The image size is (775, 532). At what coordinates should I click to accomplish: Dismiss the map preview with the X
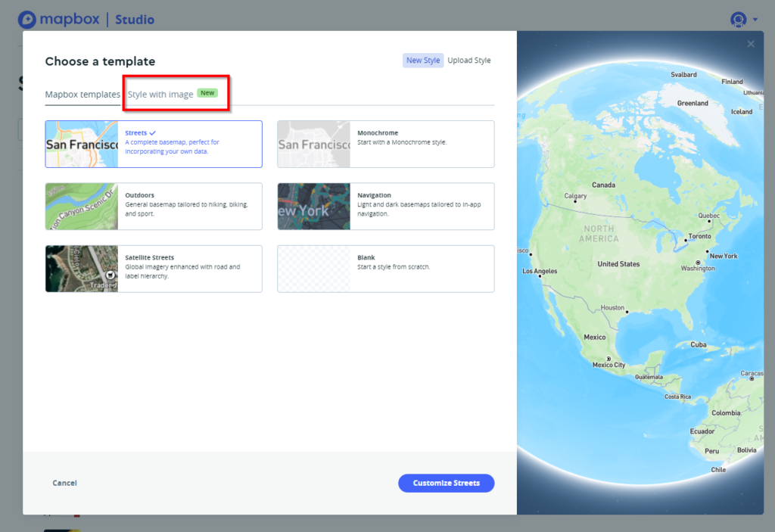click(751, 43)
